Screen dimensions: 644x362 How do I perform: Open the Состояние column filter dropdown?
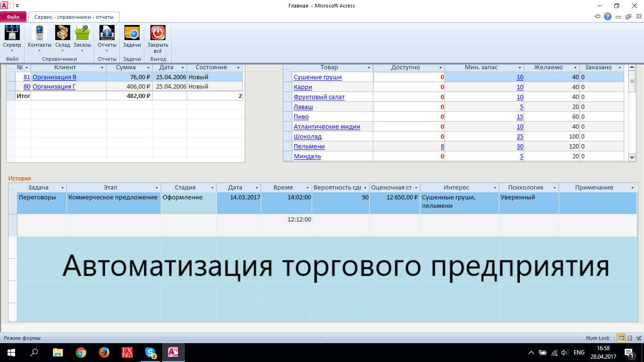coord(239,68)
